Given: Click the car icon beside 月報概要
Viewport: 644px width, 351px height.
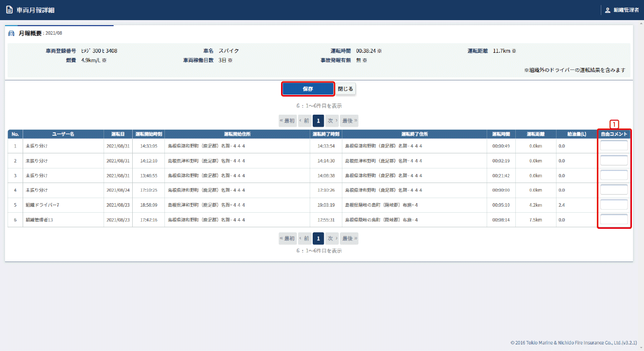Looking at the screenshot, I should tap(12, 33).
